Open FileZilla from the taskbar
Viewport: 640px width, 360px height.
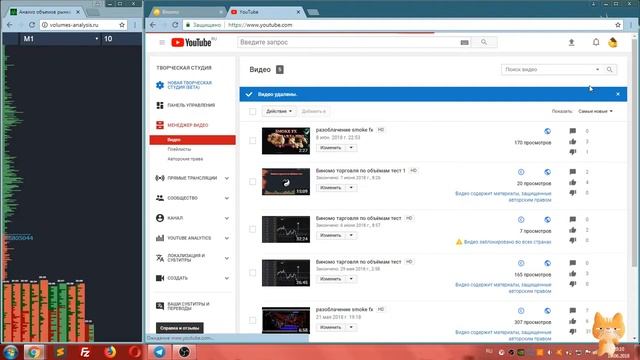coord(85,352)
